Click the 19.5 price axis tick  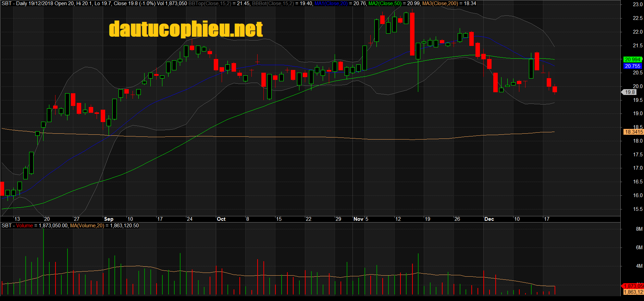(637, 100)
